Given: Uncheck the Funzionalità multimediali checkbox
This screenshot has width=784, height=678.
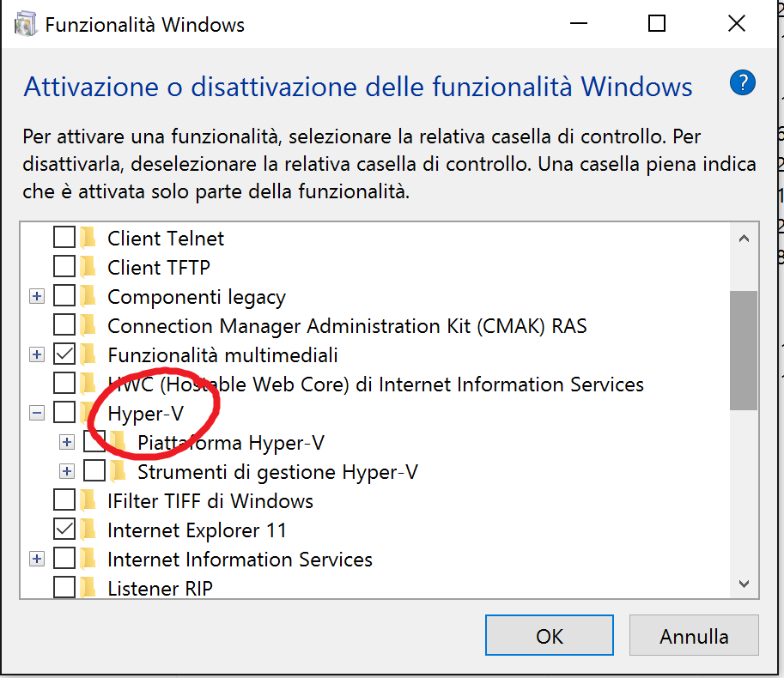Looking at the screenshot, I should (64, 354).
